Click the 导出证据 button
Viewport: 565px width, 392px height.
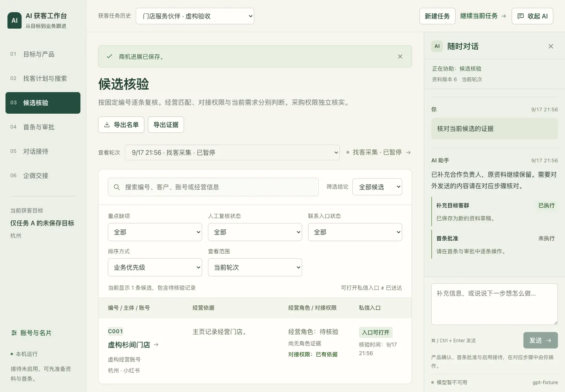[166, 125]
